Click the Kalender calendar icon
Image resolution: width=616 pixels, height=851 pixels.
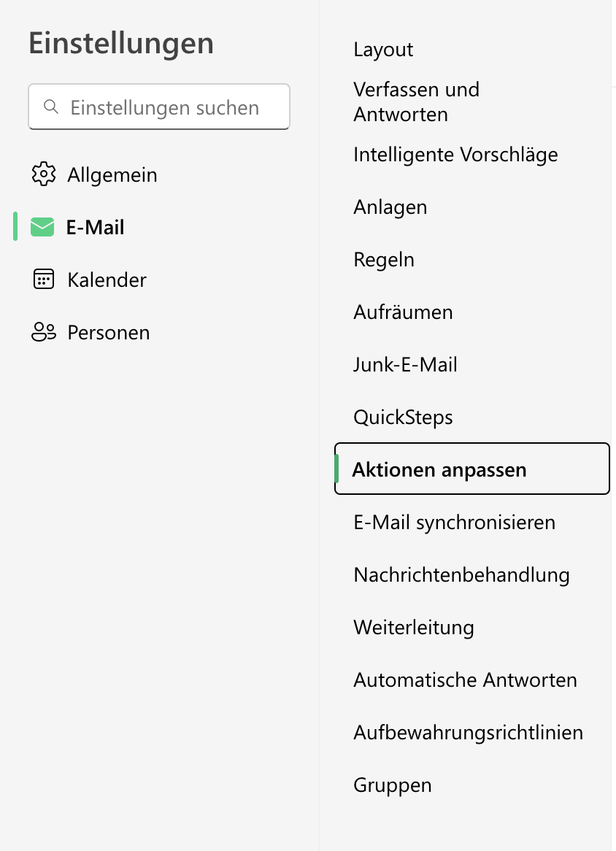click(44, 280)
